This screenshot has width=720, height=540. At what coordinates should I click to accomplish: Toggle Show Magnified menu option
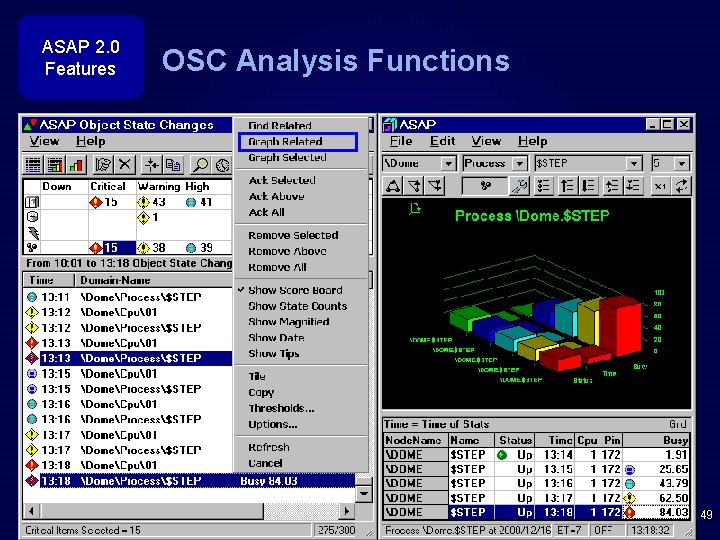(x=289, y=322)
